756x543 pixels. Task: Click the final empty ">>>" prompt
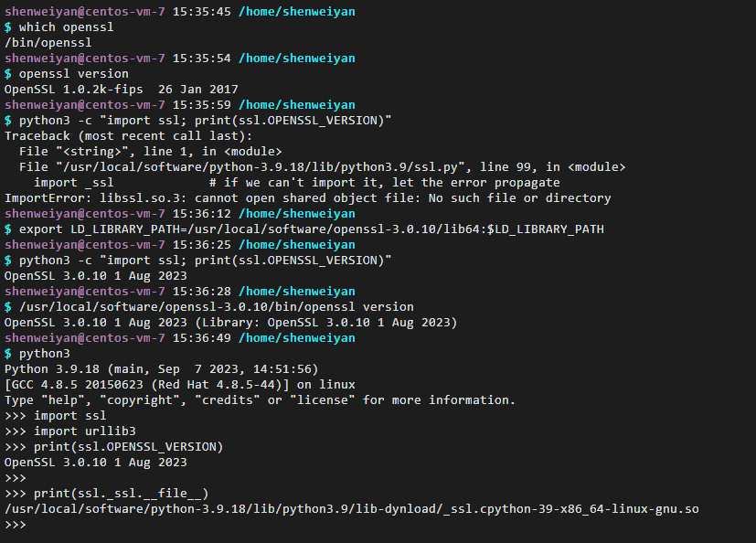pyautogui.click(x=16, y=525)
